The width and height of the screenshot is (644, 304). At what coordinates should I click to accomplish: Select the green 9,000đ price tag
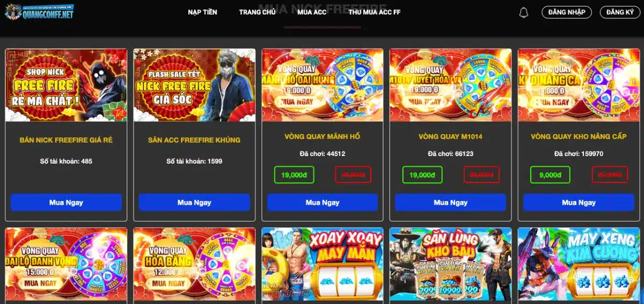tap(551, 175)
